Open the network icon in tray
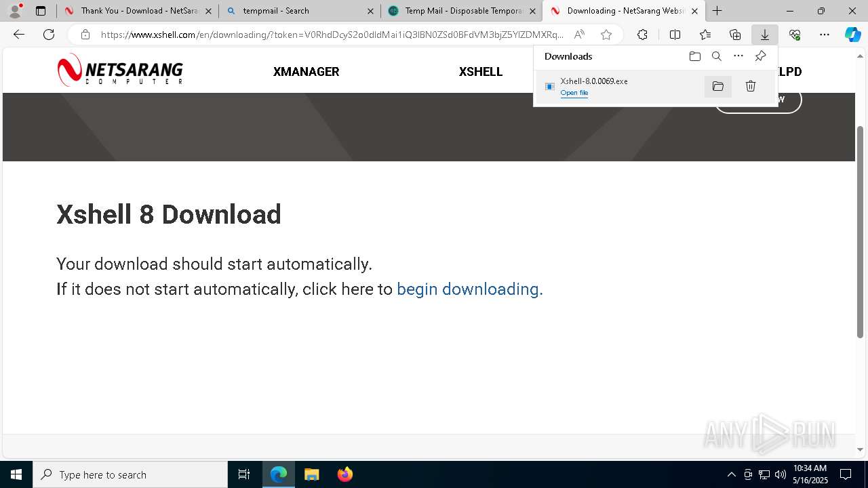The height and width of the screenshot is (488, 868). pyautogui.click(x=764, y=474)
